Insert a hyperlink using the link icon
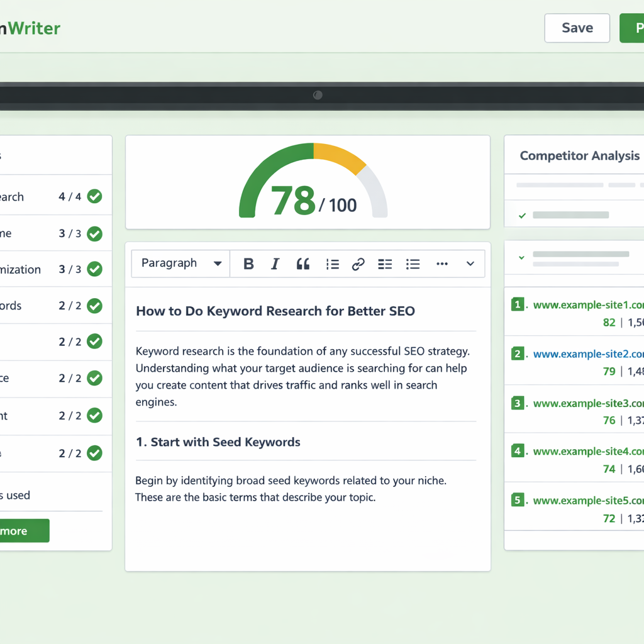Screen dimensions: 644x644 point(358,264)
